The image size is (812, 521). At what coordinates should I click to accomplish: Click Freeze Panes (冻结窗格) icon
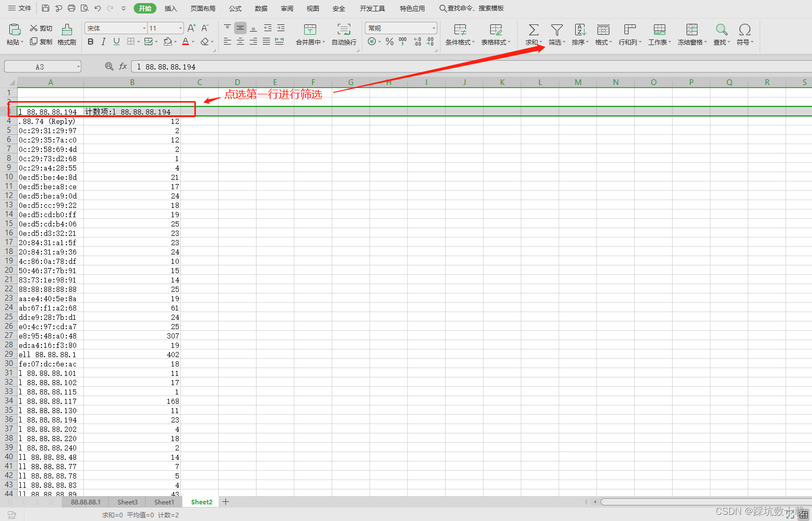pyautogui.click(x=692, y=30)
